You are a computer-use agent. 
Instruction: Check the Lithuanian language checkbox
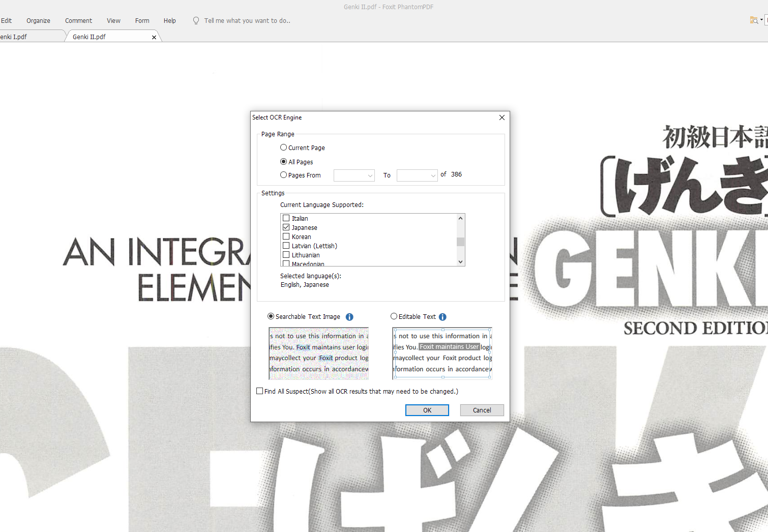point(286,255)
